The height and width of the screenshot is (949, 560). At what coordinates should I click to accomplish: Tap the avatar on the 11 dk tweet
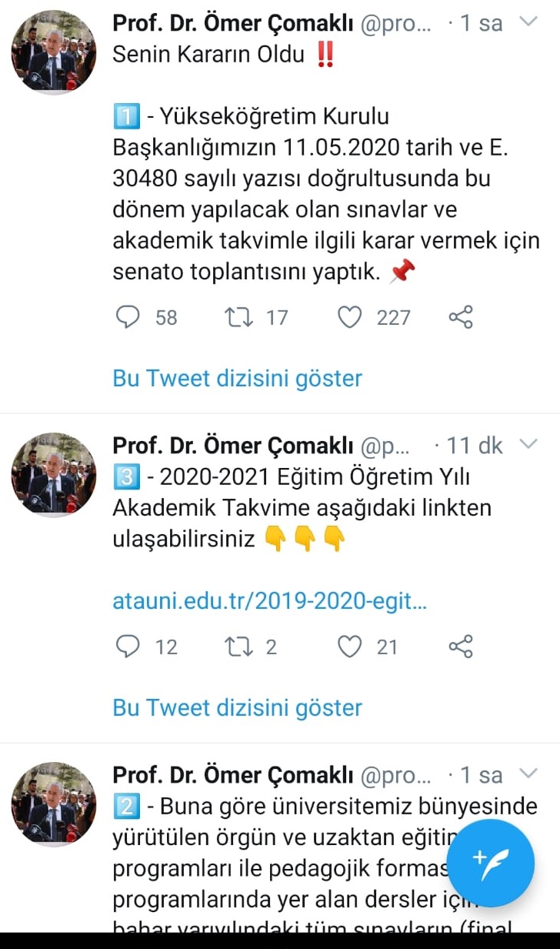click(x=54, y=475)
